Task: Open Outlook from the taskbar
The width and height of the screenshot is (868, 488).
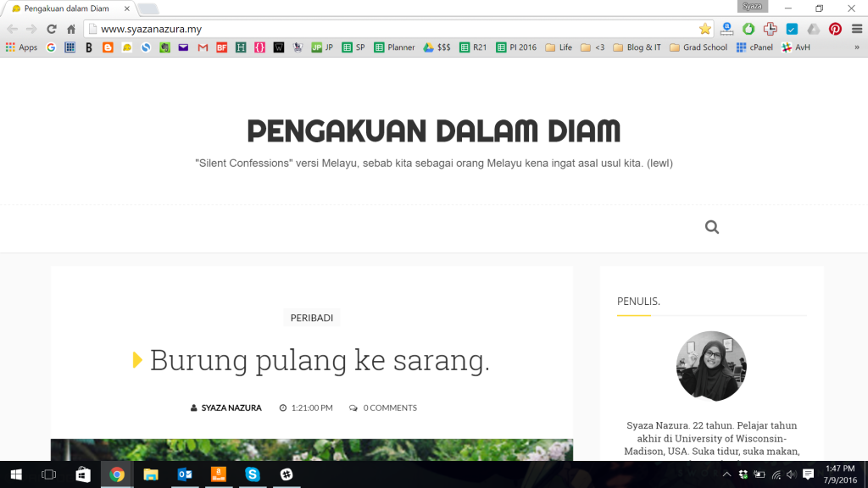Action: tap(185, 474)
